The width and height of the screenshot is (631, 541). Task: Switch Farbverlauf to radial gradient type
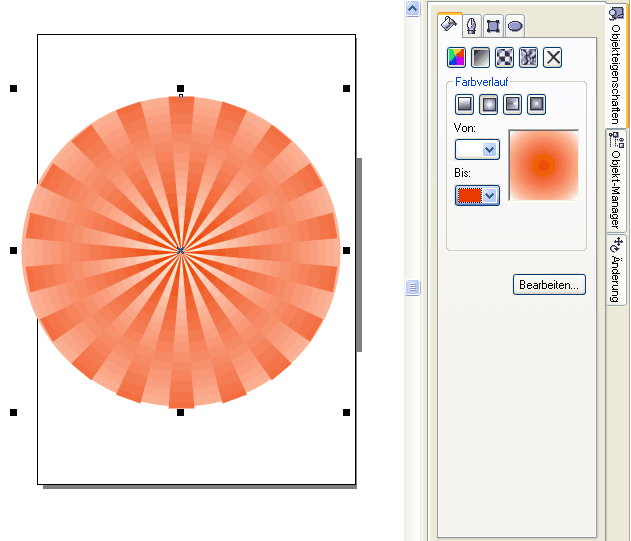pyautogui.click(x=489, y=103)
